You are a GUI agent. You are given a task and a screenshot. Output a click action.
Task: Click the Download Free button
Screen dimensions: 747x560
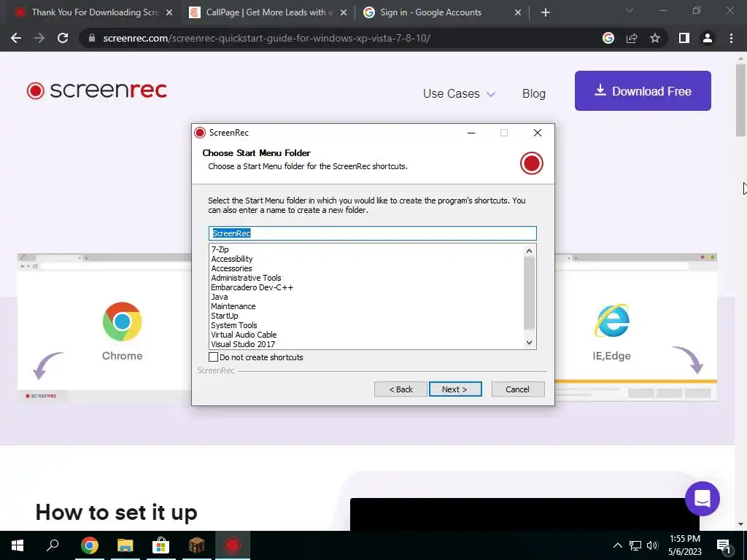pos(643,91)
